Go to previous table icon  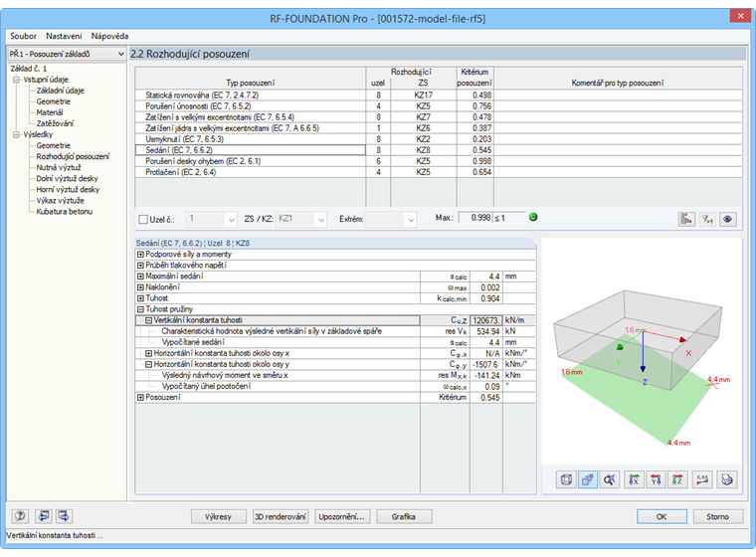tap(44, 516)
